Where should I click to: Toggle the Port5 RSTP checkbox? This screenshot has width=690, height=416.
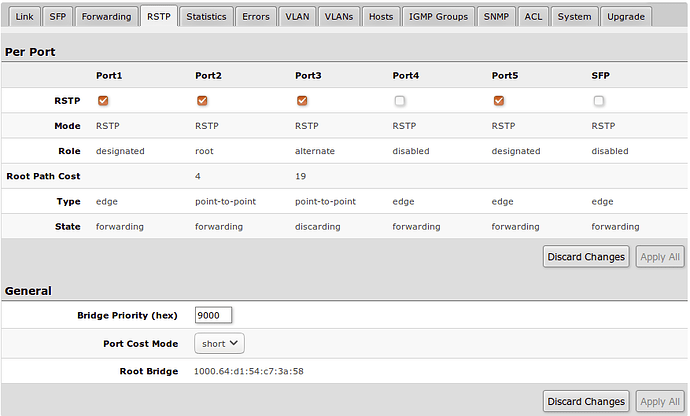point(498,100)
